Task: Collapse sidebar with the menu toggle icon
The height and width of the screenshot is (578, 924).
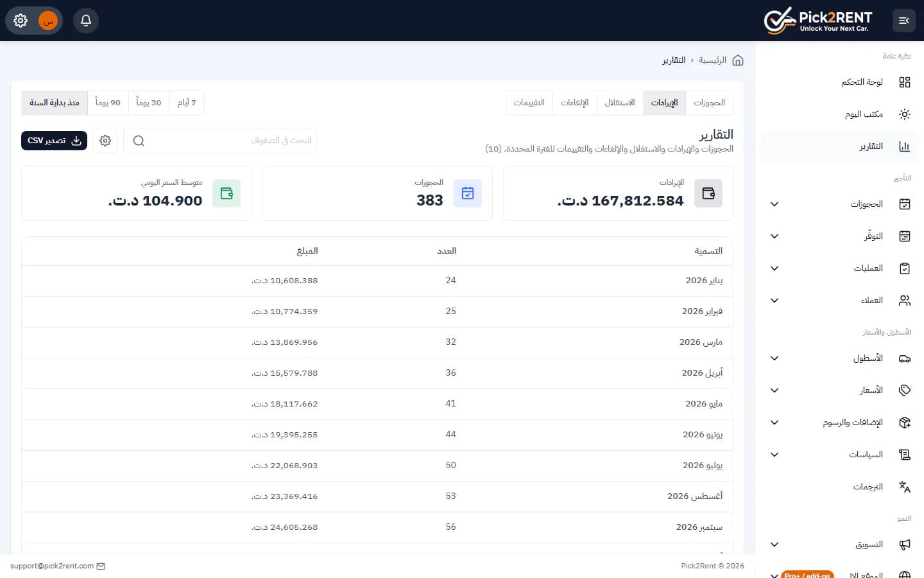Action: coord(904,21)
